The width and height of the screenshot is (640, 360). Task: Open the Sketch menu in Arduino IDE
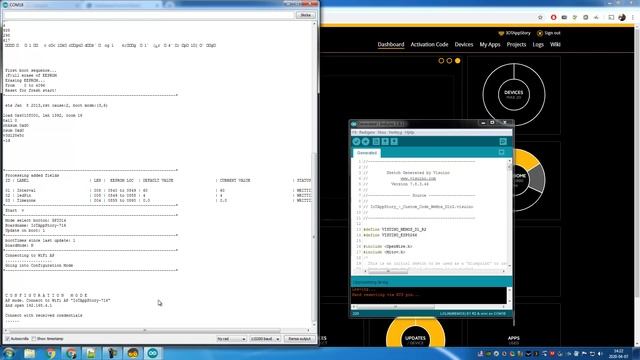pyautogui.click(x=382, y=133)
